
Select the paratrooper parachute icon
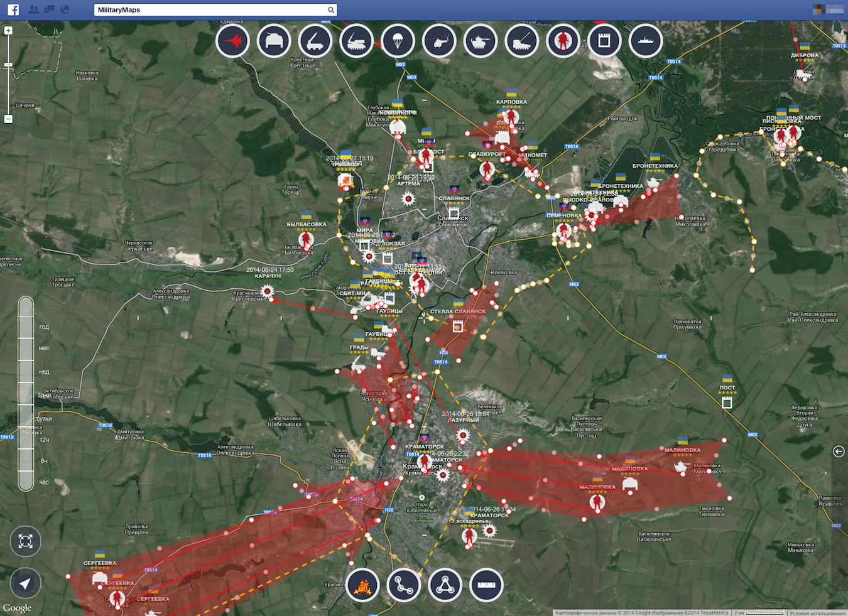click(398, 41)
